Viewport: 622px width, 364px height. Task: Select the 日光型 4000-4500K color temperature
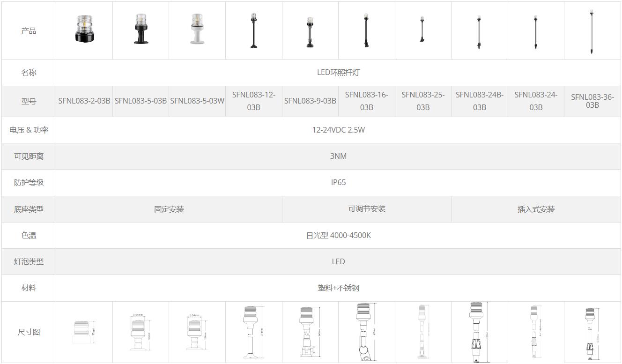coord(338,235)
